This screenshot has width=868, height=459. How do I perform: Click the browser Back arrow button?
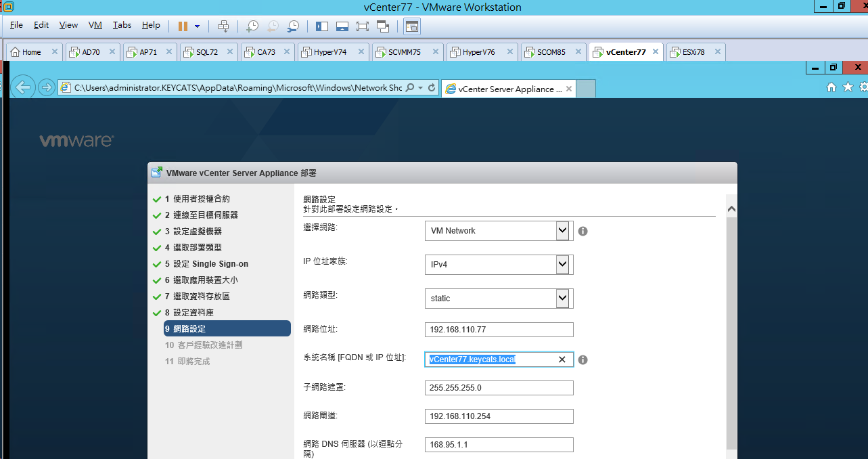[24, 87]
